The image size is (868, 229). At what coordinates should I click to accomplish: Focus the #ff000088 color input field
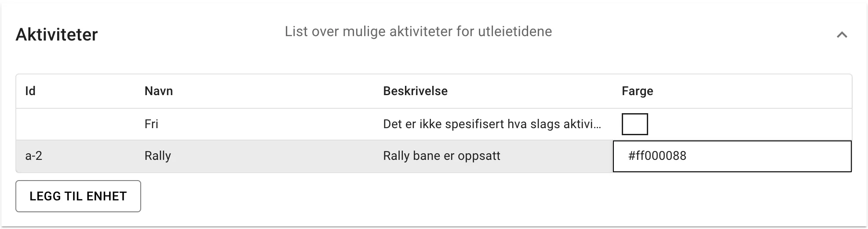click(x=732, y=156)
